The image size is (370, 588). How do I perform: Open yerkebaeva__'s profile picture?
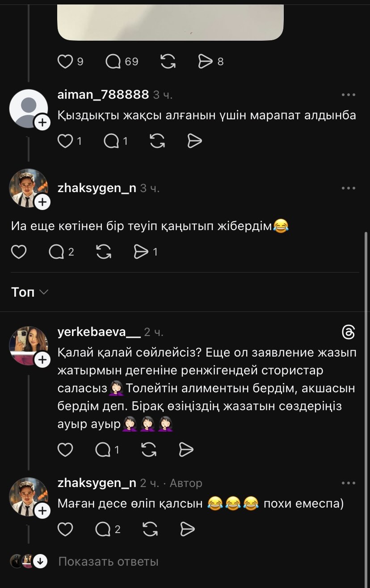pyautogui.click(x=29, y=345)
